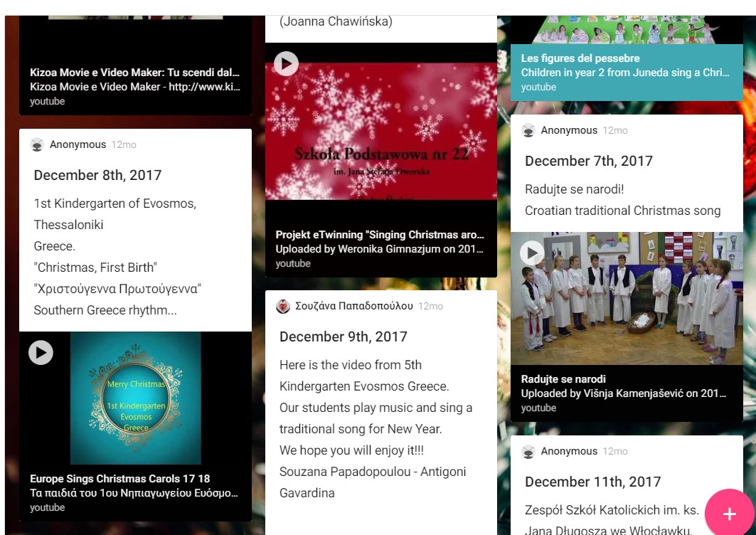Open the Merry Christmas 1st Kindergarten thumbnail
756x535 pixels.
coord(135,398)
